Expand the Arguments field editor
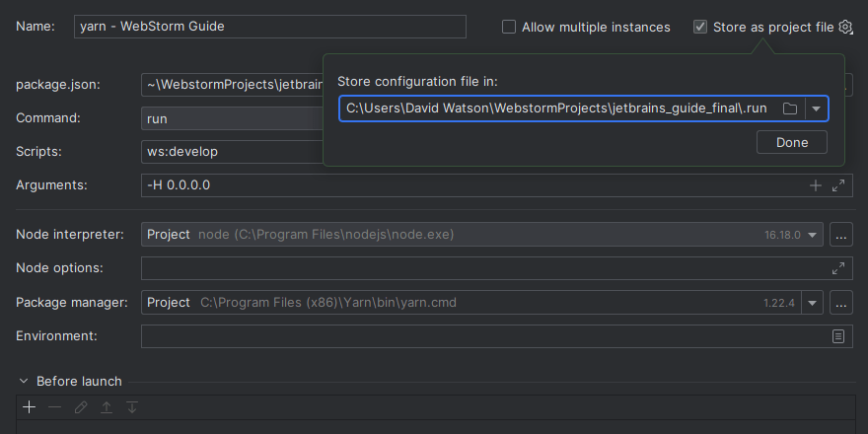The height and width of the screenshot is (434, 868). 838,185
